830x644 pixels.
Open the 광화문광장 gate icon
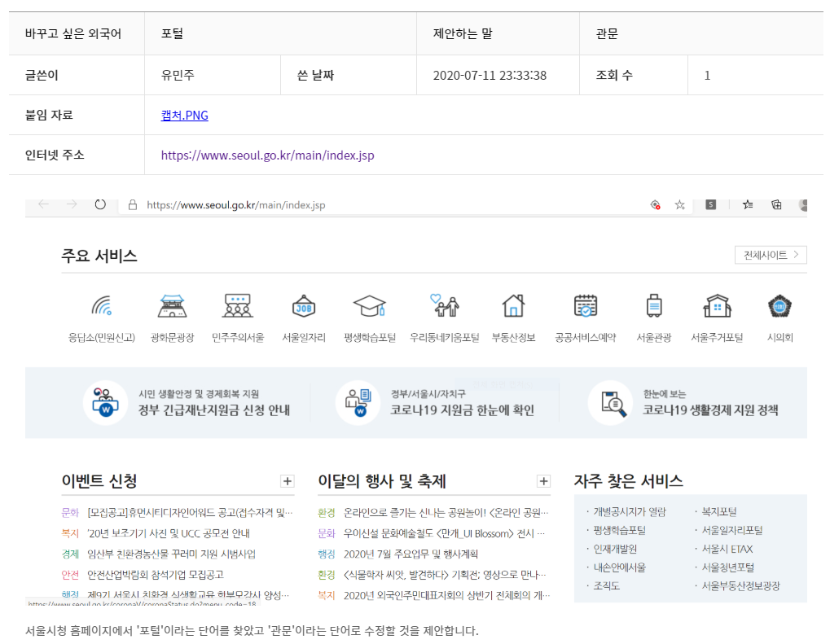tap(172, 307)
